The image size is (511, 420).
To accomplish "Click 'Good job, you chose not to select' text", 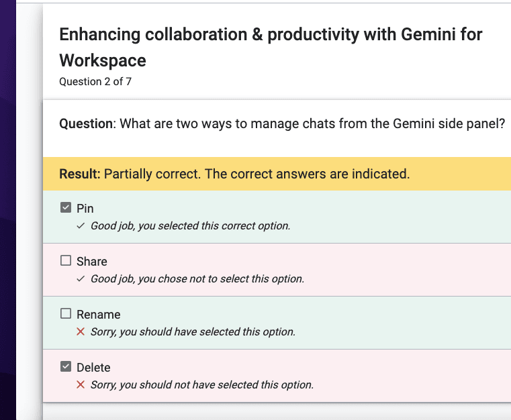I will (197, 278).
